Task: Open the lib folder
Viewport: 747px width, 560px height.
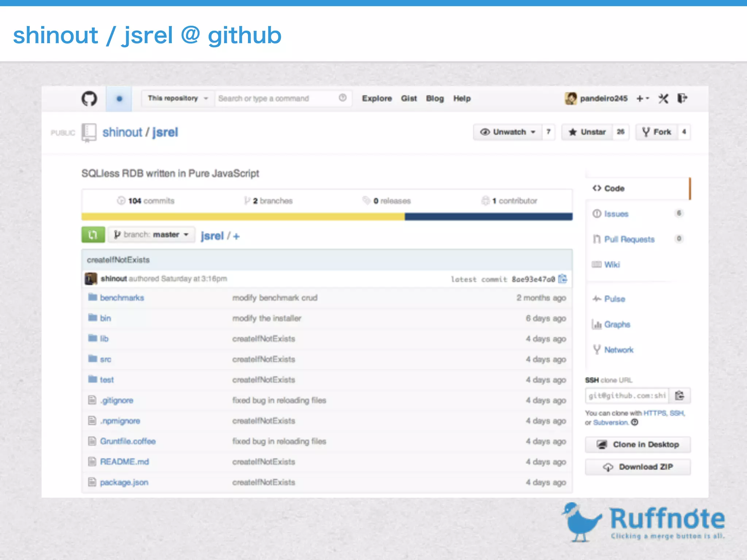Action: pyautogui.click(x=104, y=339)
